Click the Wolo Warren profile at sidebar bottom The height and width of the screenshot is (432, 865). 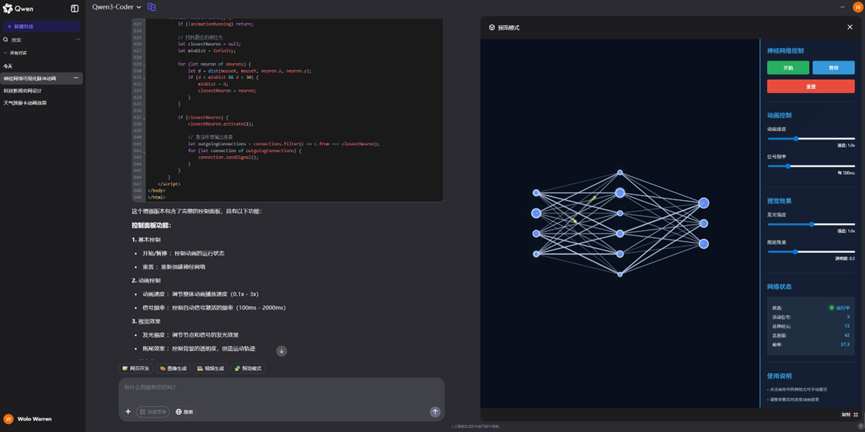point(28,419)
